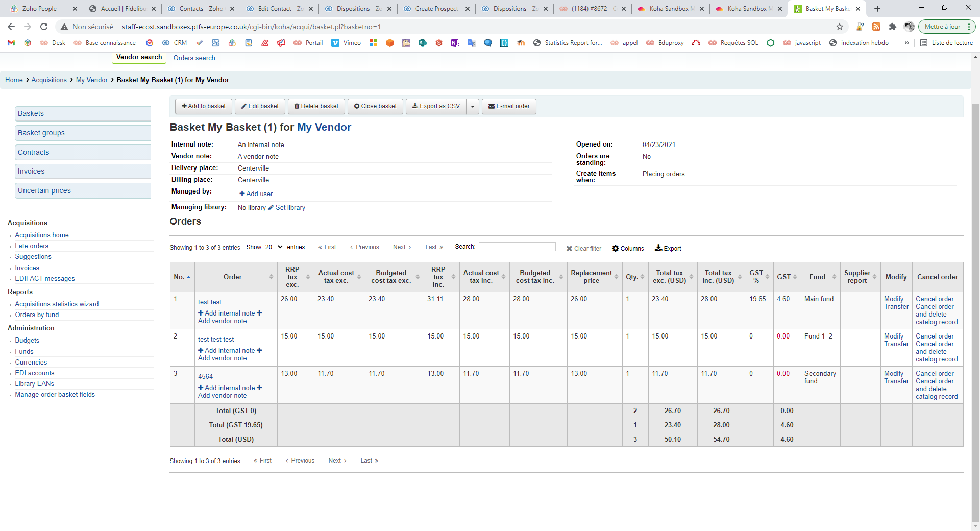
Task: Click the Close basket button
Action: (x=375, y=106)
